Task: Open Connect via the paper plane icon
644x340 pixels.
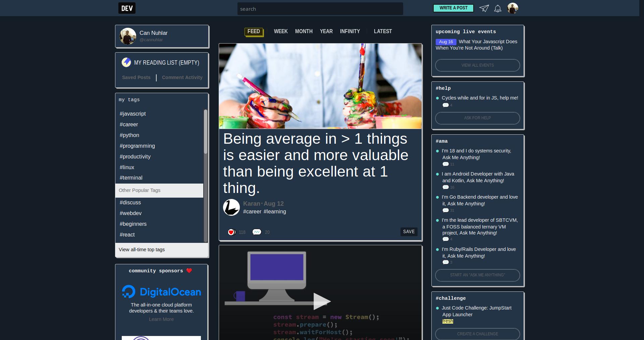Action: [484, 8]
